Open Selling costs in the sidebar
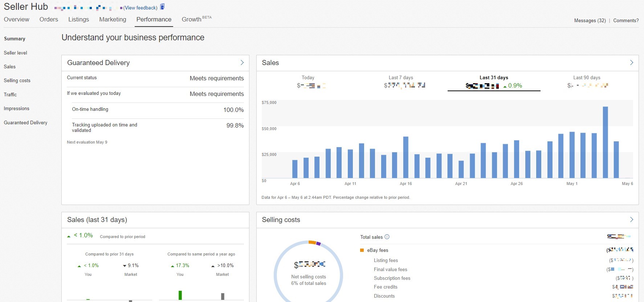The width and height of the screenshot is (644, 302). pos(17,81)
